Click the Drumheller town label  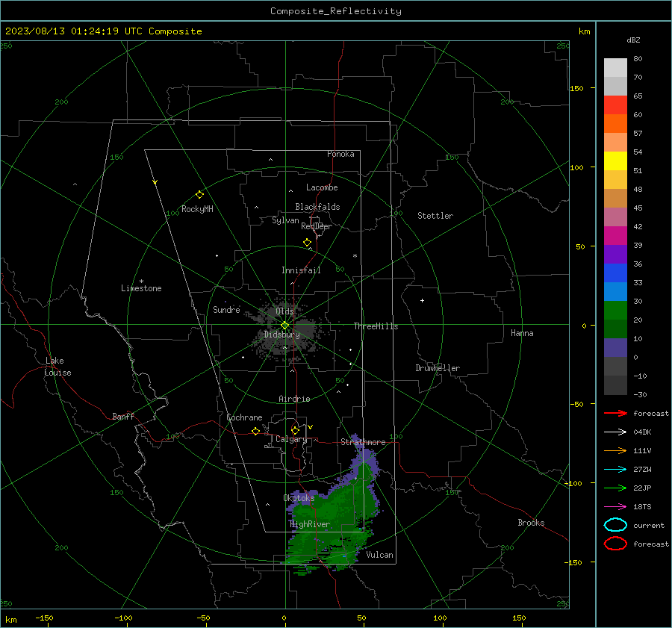tap(438, 368)
